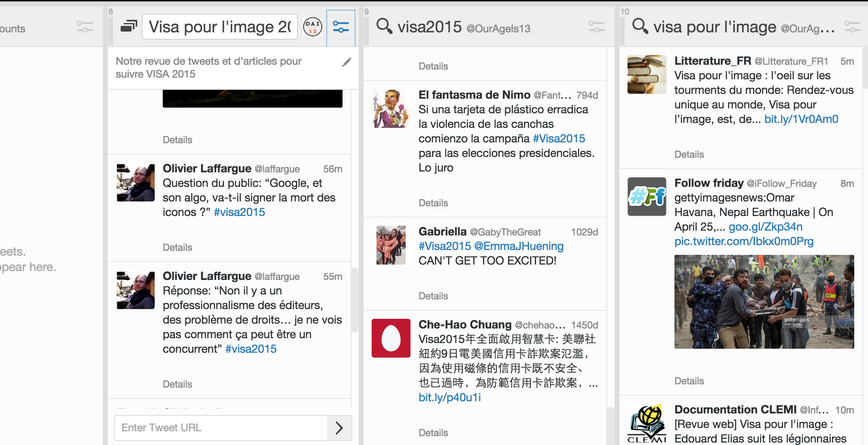Click the OAI 13 account avatar
This screenshot has height=445, width=868.
[313, 27]
